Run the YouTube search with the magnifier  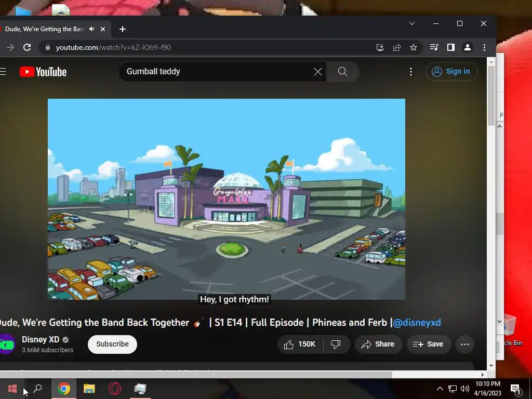(343, 72)
